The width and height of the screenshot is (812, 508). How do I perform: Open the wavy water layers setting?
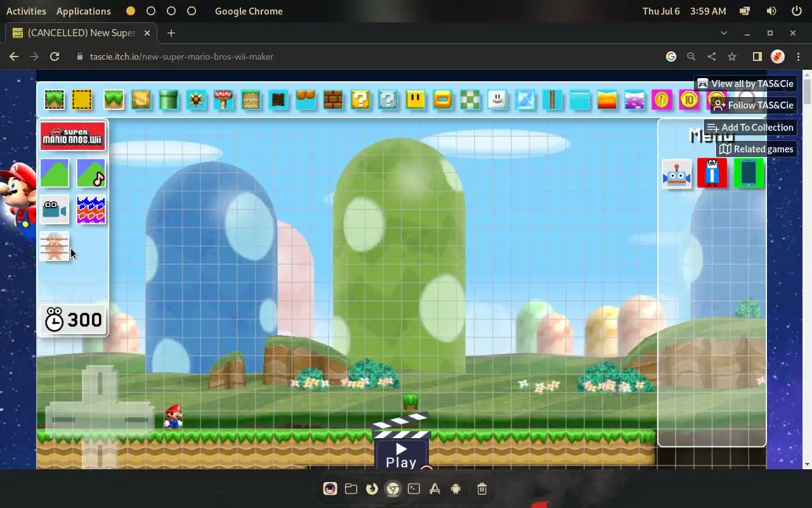[91, 210]
